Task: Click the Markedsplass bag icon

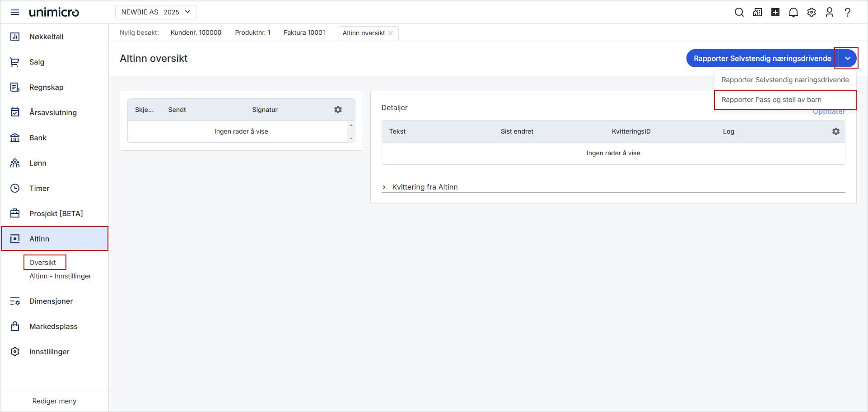Action: [15, 326]
